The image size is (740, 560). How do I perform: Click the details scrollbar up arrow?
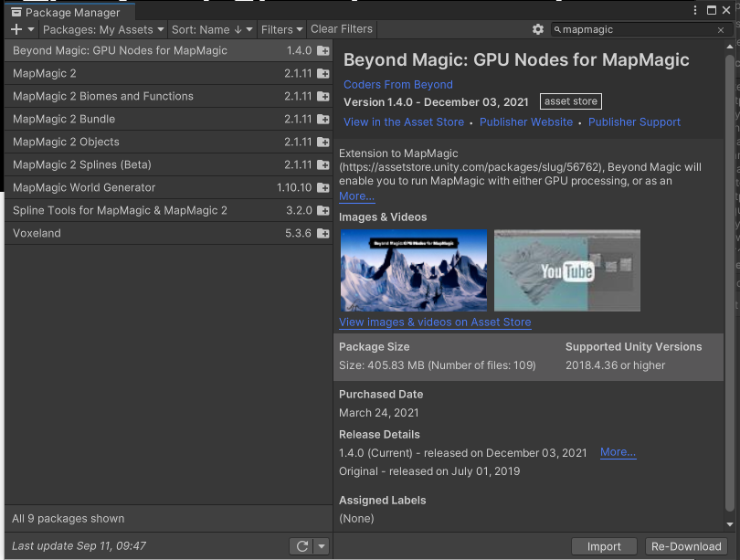click(x=730, y=47)
